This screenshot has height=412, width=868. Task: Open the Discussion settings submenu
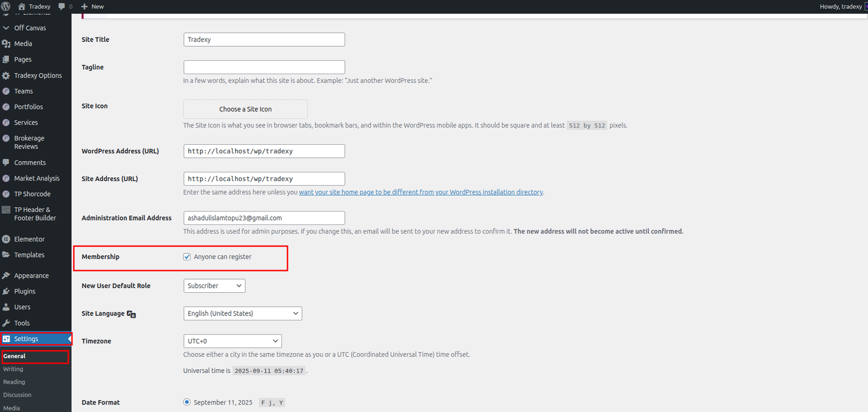pos(17,395)
